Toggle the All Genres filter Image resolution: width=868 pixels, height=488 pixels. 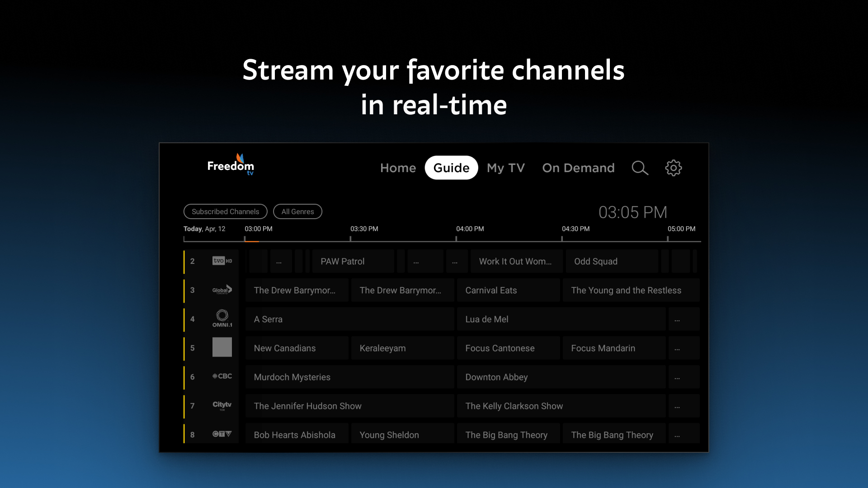pos(297,211)
